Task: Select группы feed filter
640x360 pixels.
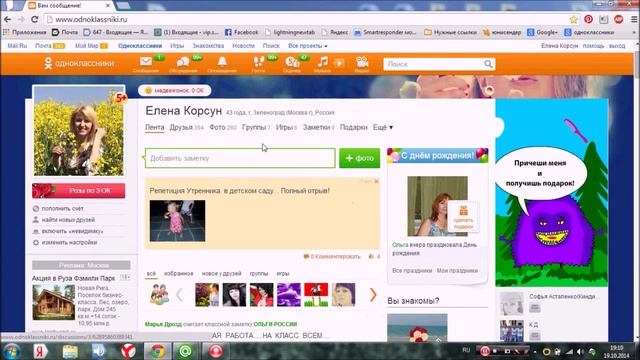Action: pos(259,273)
